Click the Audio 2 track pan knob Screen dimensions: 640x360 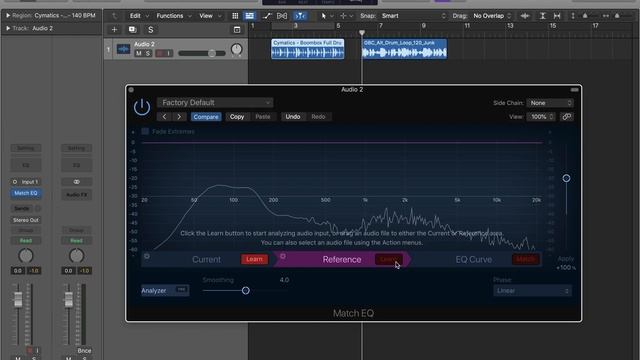pyautogui.click(x=236, y=49)
